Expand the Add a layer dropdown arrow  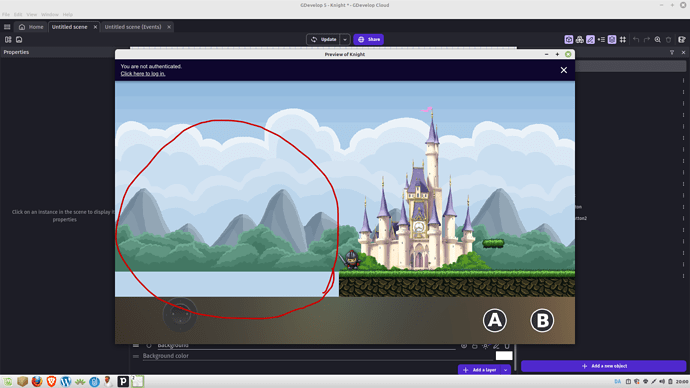click(x=506, y=370)
